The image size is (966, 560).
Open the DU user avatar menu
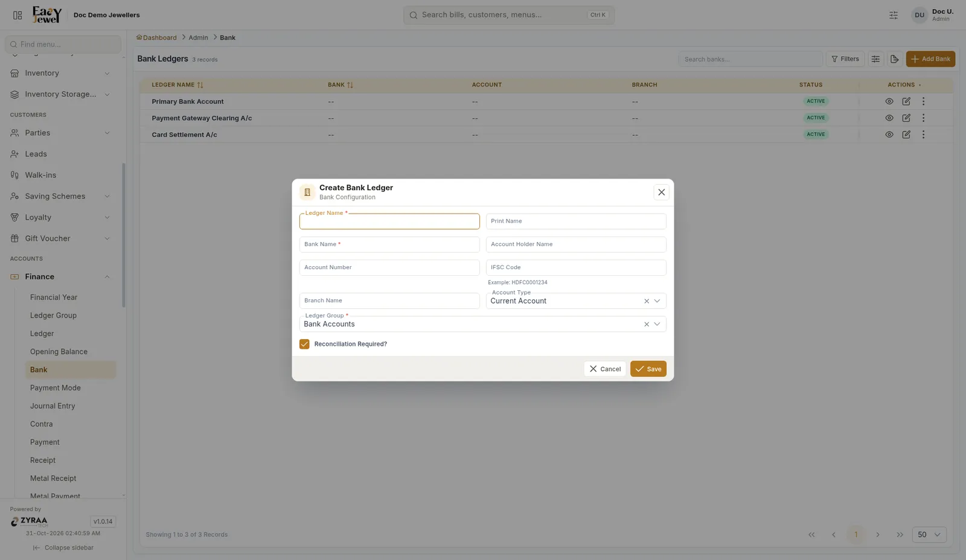[920, 15]
